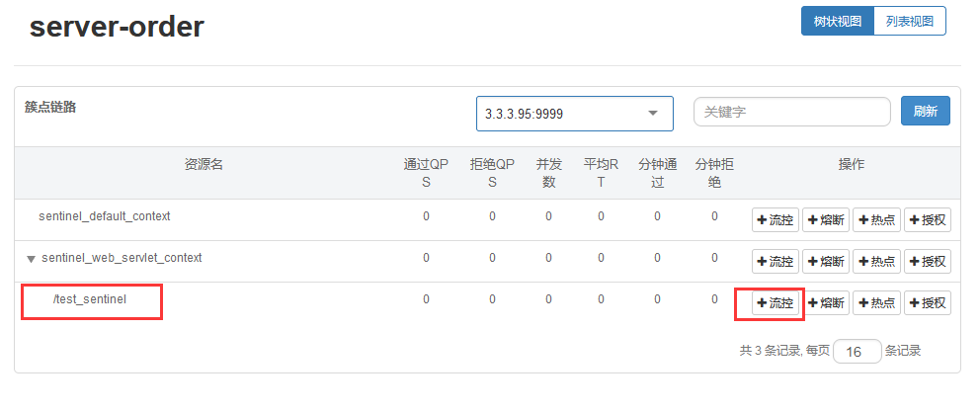The width and height of the screenshot is (980, 413).
Task: Select the /test_sentinel resource name
Action: point(90,298)
